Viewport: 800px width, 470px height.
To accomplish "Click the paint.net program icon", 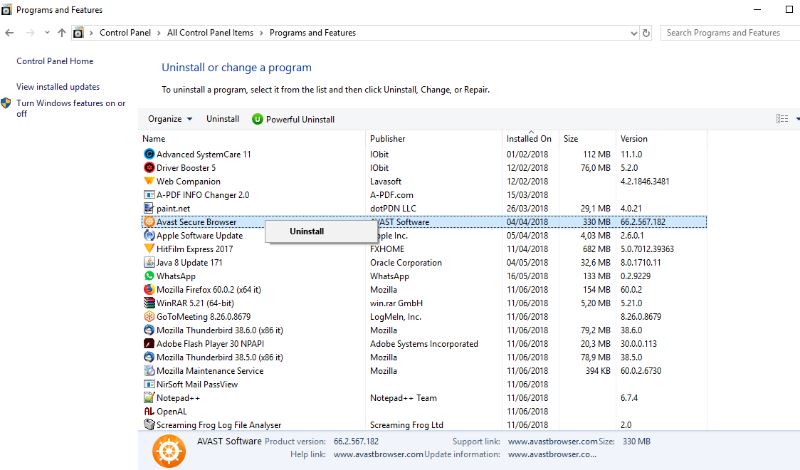I will [x=149, y=208].
